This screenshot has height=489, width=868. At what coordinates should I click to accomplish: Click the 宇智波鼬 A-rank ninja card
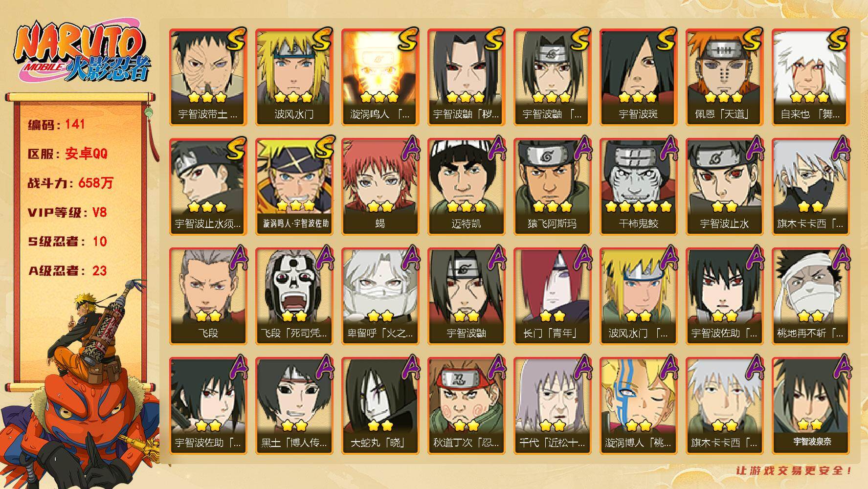coord(466,296)
